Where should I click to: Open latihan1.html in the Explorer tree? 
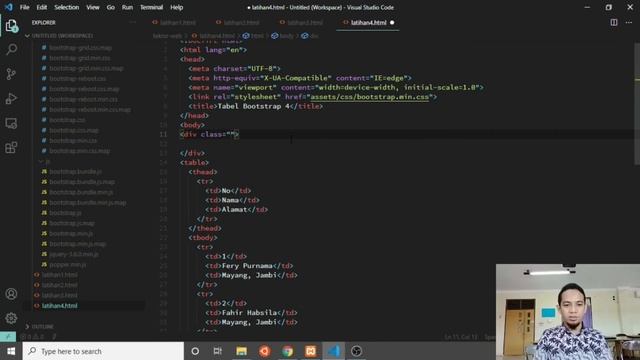pos(60,275)
